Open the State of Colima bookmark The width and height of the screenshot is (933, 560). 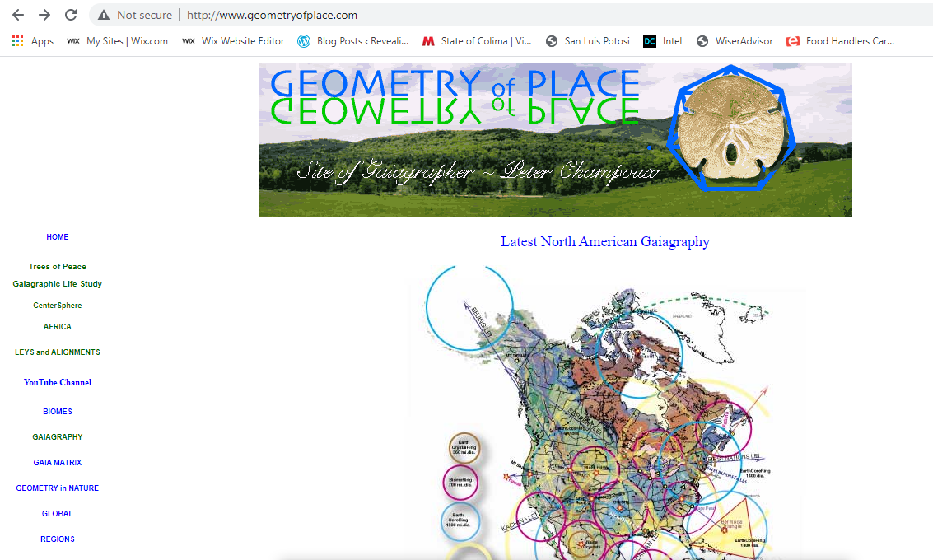point(477,41)
